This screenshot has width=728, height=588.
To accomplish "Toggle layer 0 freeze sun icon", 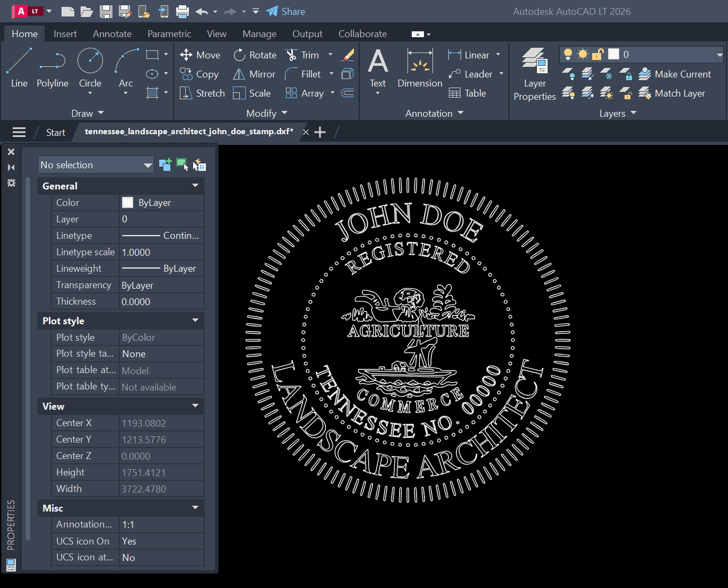I will click(583, 54).
